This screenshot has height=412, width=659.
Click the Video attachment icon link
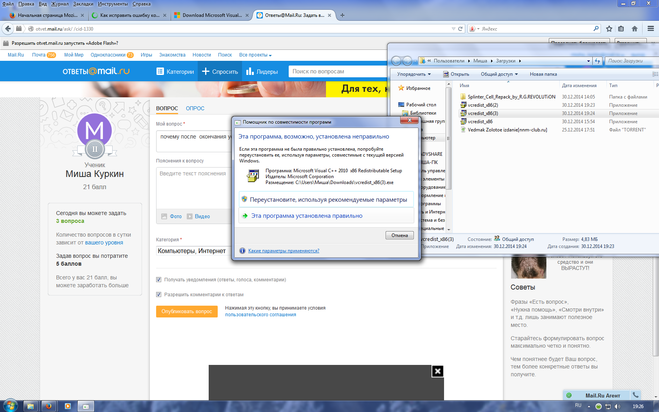point(198,216)
